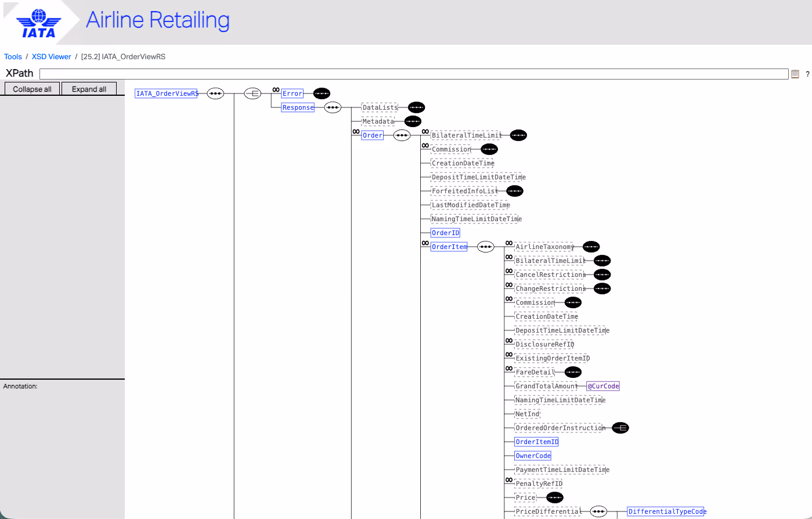Screen dimensions: 812x519
Task: Select the LastModifiedDateTime element
Action: pos(471,205)
